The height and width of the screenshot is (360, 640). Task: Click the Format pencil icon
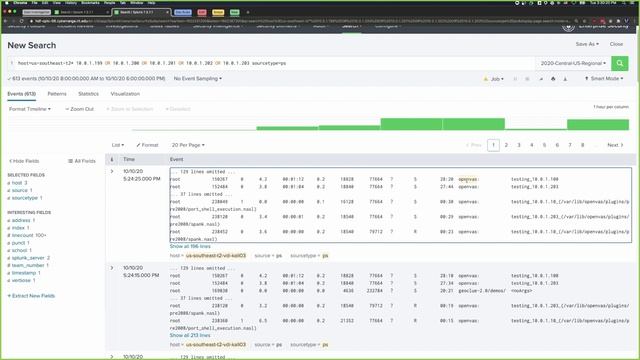pyautogui.click(x=138, y=145)
